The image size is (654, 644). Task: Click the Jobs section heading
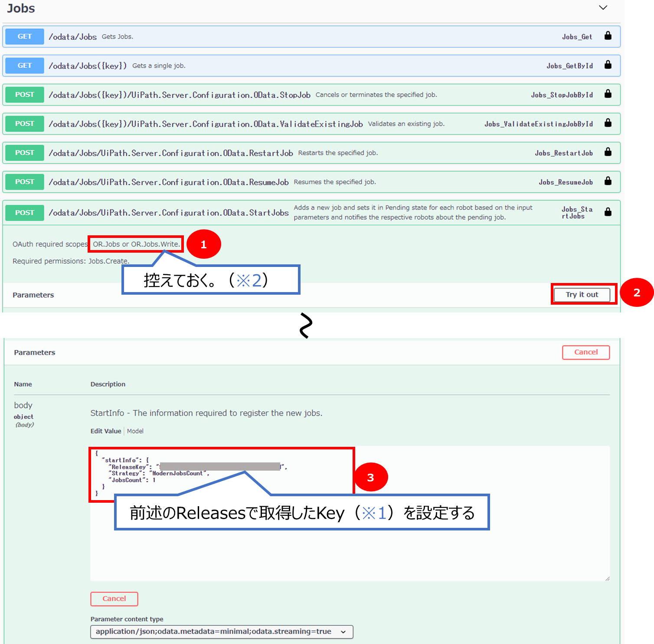(x=21, y=8)
